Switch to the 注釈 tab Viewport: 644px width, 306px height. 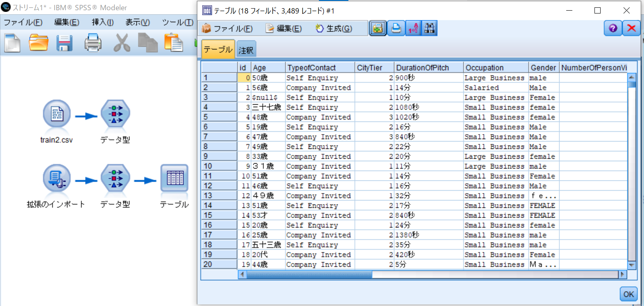click(x=246, y=50)
